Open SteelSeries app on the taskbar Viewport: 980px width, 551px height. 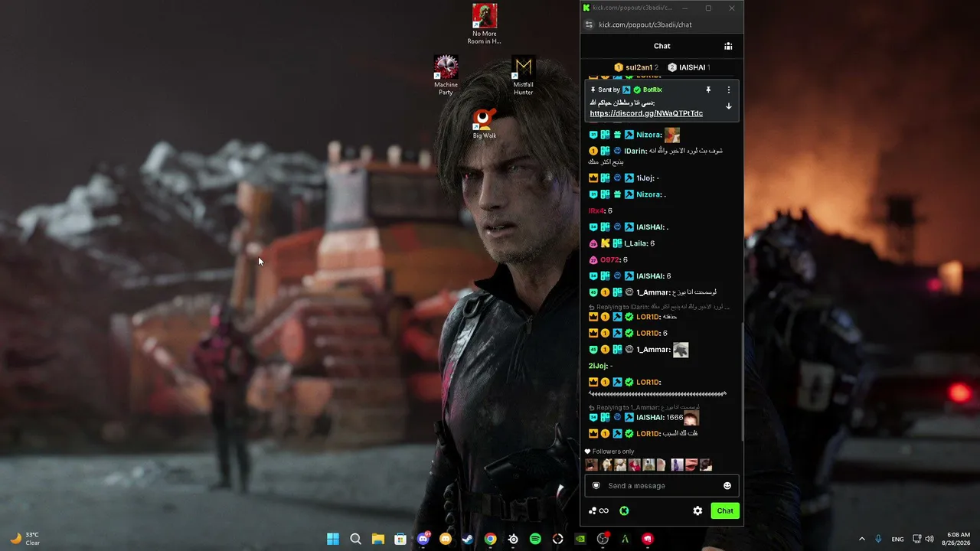click(513, 539)
